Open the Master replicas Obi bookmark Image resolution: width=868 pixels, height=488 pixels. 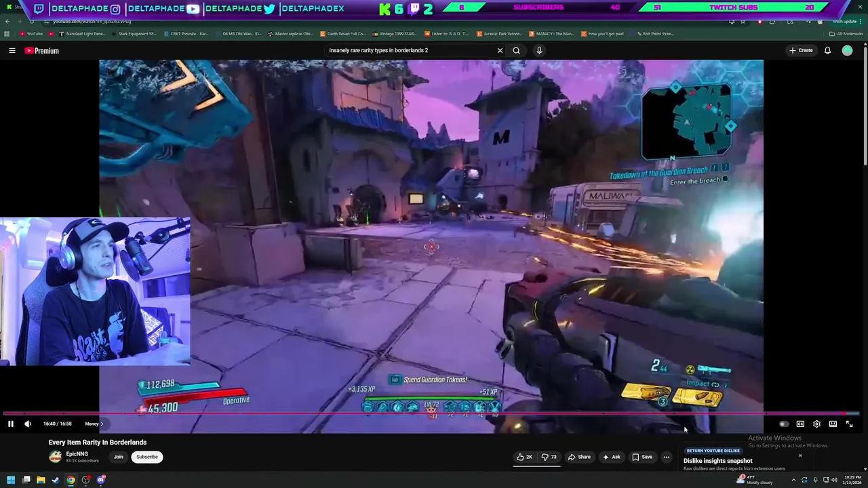[x=290, y=34]
